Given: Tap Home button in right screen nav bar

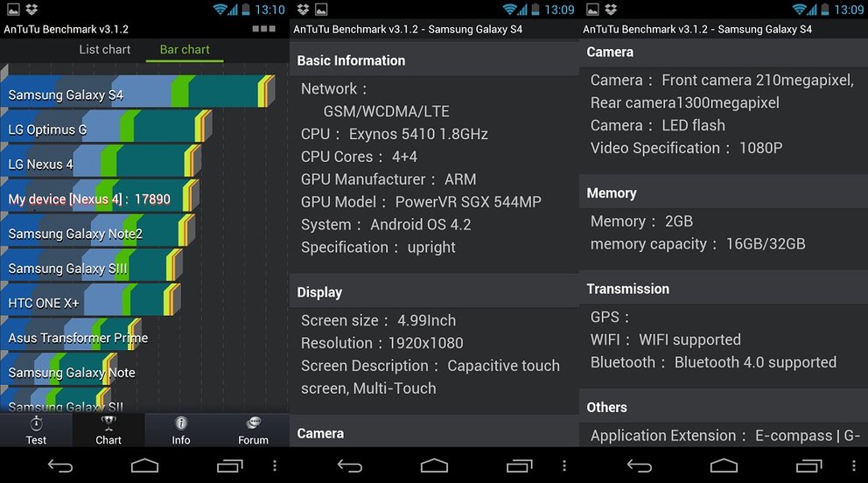Looking at the screenshot, I should point(724,465).
